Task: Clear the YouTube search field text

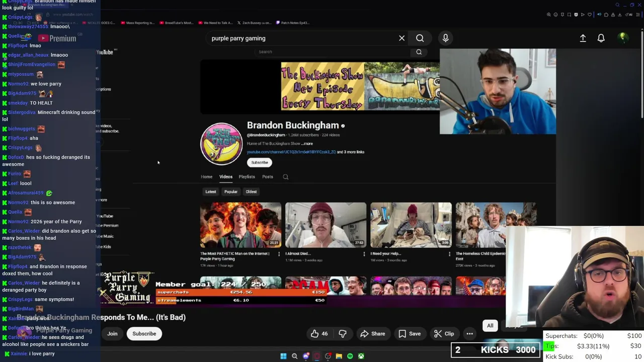Action: pos(401,38)
